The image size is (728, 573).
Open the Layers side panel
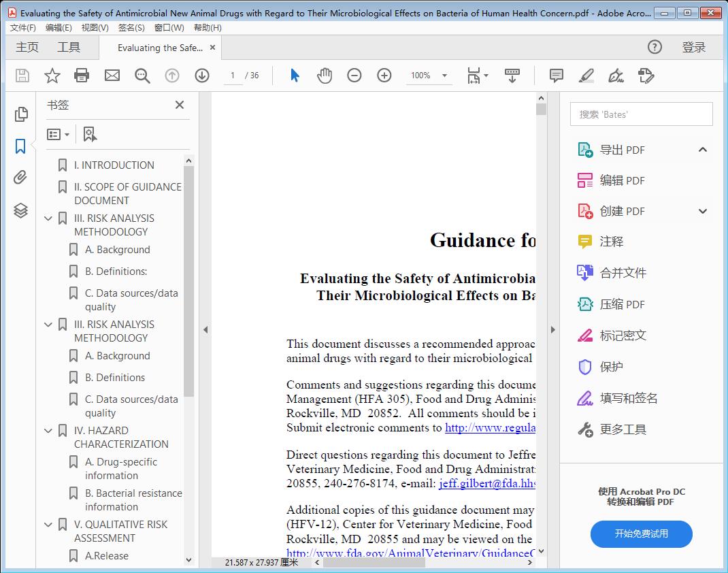(x=20, y=210)
